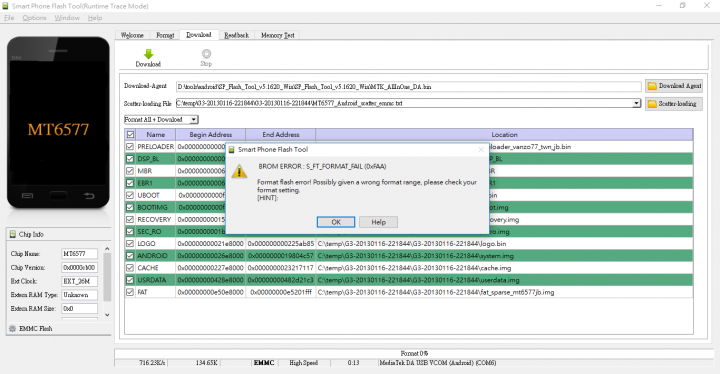Click the Location column header
The height and width of the screenshot is (374, 720).
point(504,135)
